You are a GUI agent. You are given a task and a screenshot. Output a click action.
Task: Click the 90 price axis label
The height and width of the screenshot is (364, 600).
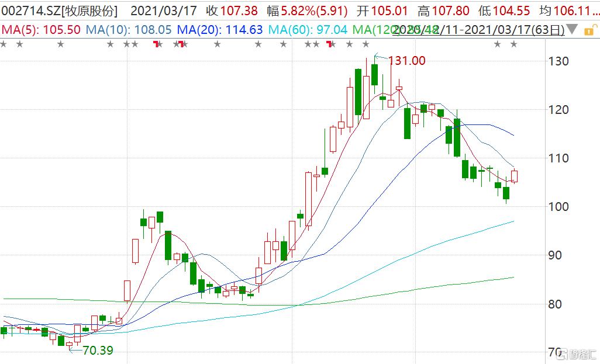(x=555, y=255)
